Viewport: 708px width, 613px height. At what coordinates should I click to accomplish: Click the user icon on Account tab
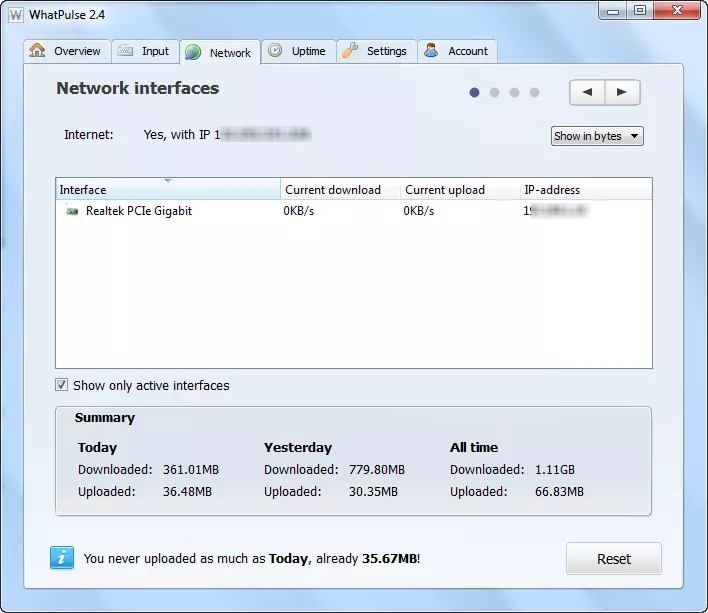click(431, 50)
